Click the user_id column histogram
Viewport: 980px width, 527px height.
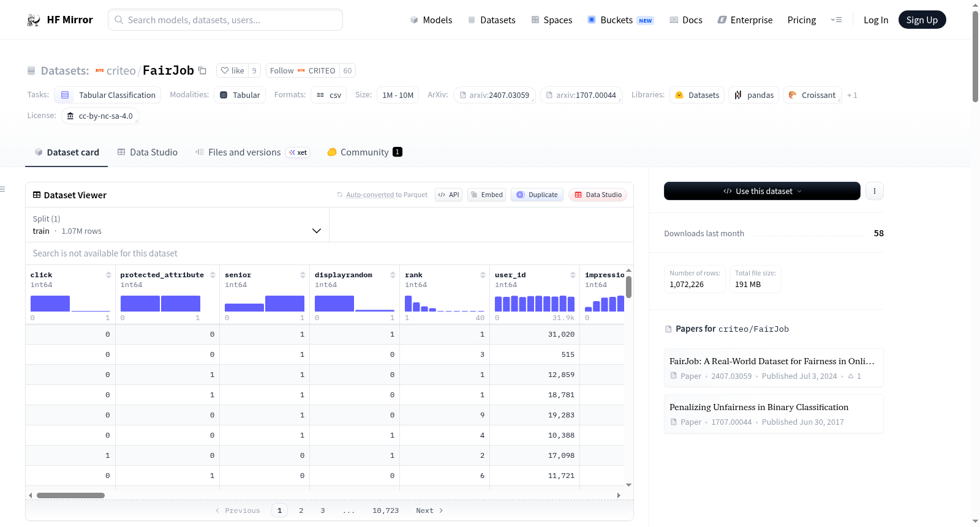tap(535, 304)
